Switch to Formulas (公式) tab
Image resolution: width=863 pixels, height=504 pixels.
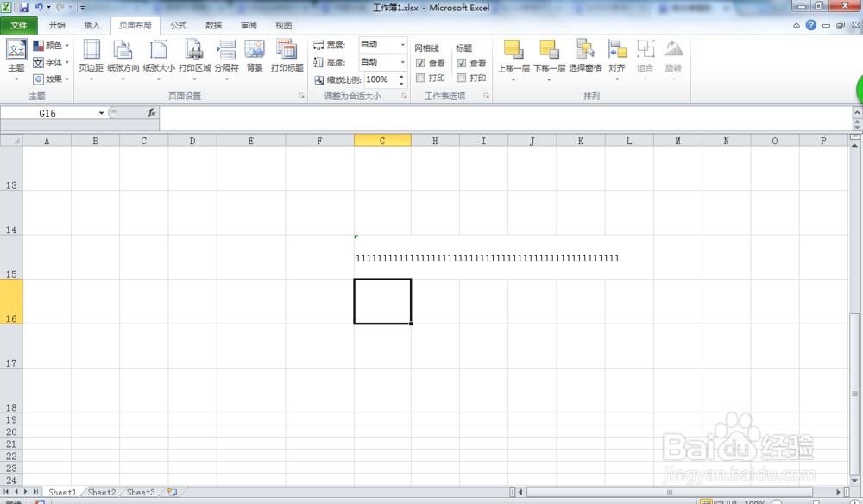[179, 25]
